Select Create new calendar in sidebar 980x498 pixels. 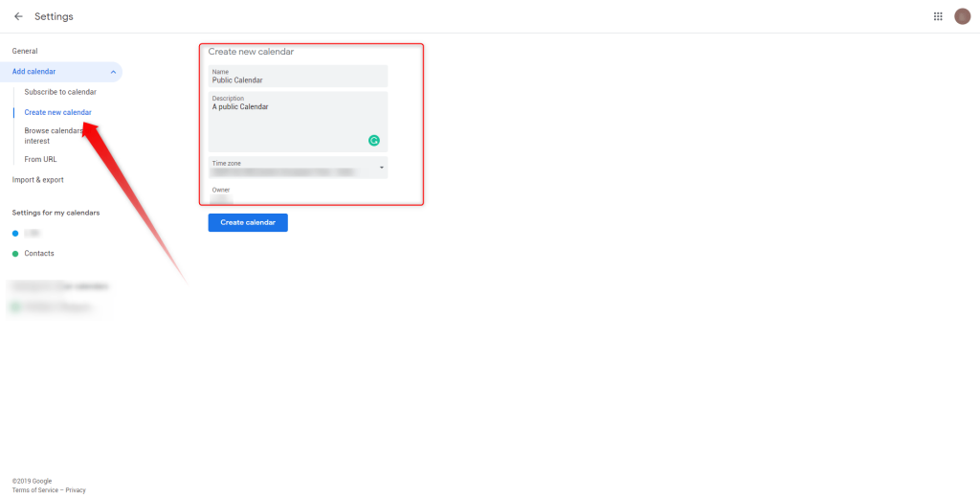(x=58, y=112)
